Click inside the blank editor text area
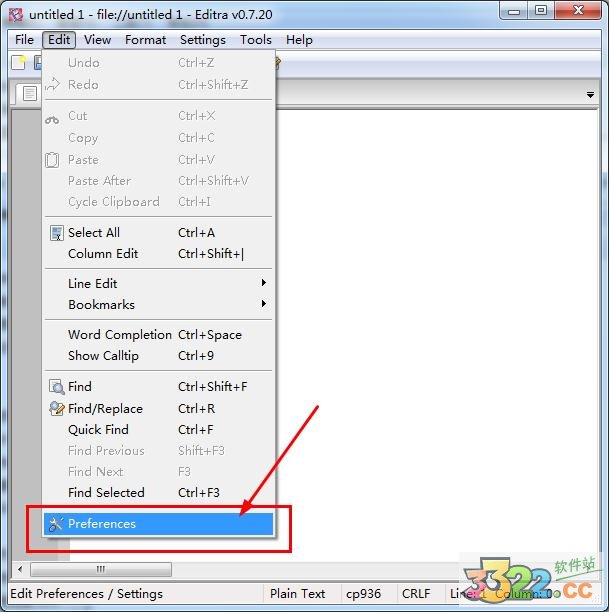Image resolution: width=609 pixels, height=612 pixels. tap(437, 312)
